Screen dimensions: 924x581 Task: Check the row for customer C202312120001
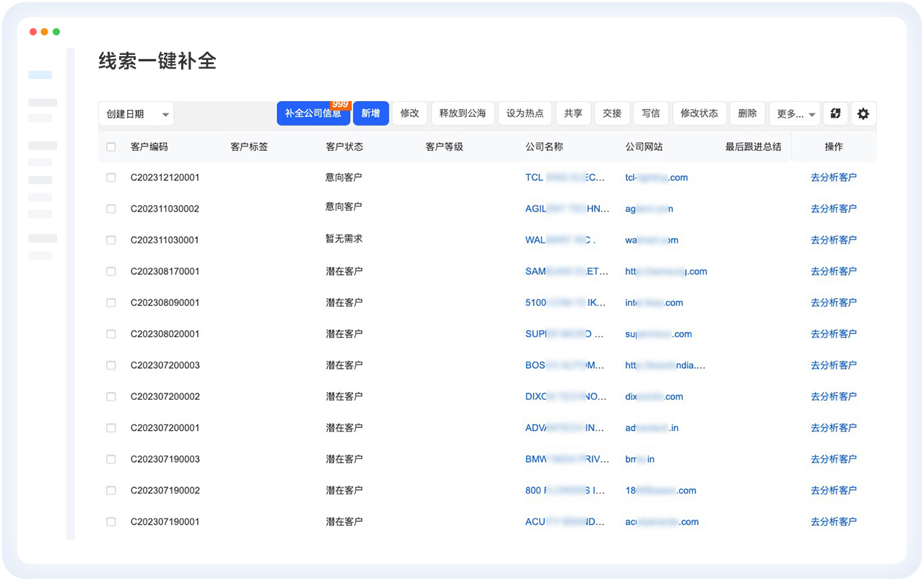(x=111, y=178)
